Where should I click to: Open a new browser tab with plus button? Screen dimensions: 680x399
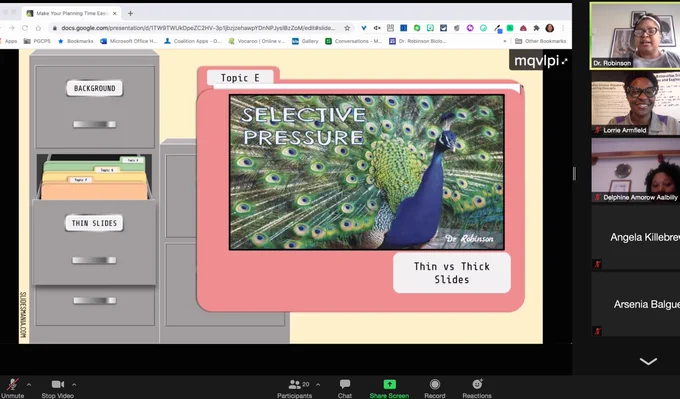(130, 13)
